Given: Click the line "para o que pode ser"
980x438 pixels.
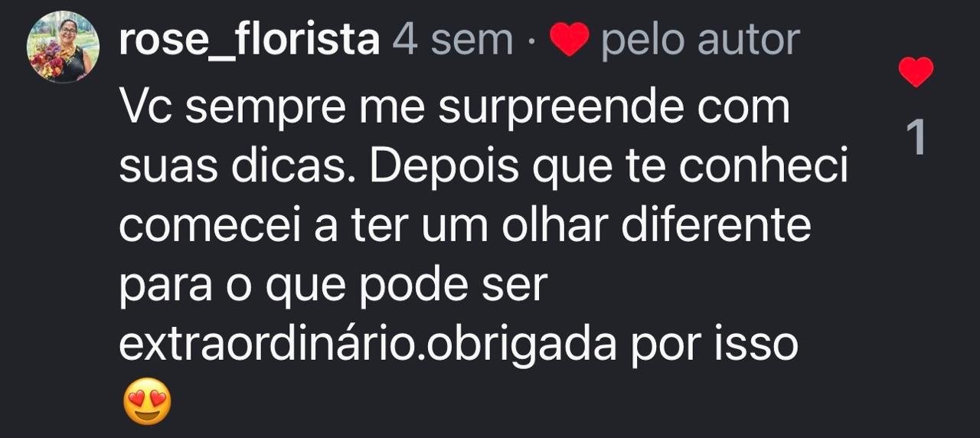Looking at the screenshot, I should click(334, 286).
